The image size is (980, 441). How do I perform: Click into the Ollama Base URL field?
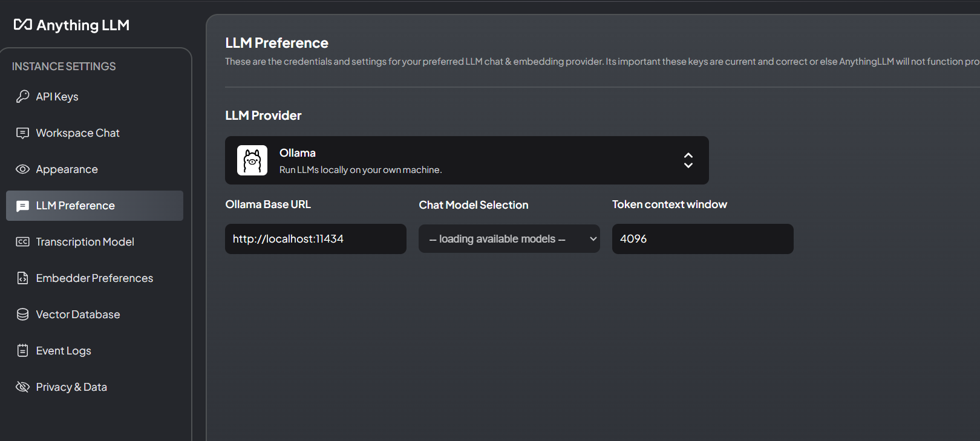coord(315,239)
